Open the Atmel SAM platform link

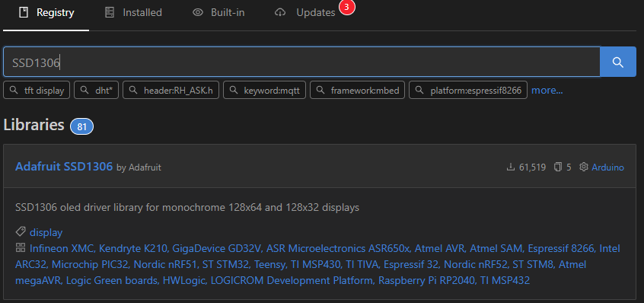click(496, 248)
